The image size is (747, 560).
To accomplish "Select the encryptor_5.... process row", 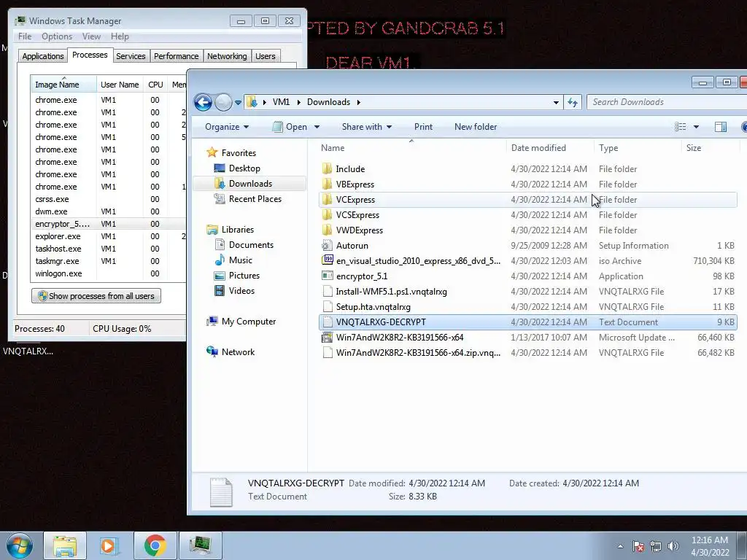I will click(x=109, y=224).
